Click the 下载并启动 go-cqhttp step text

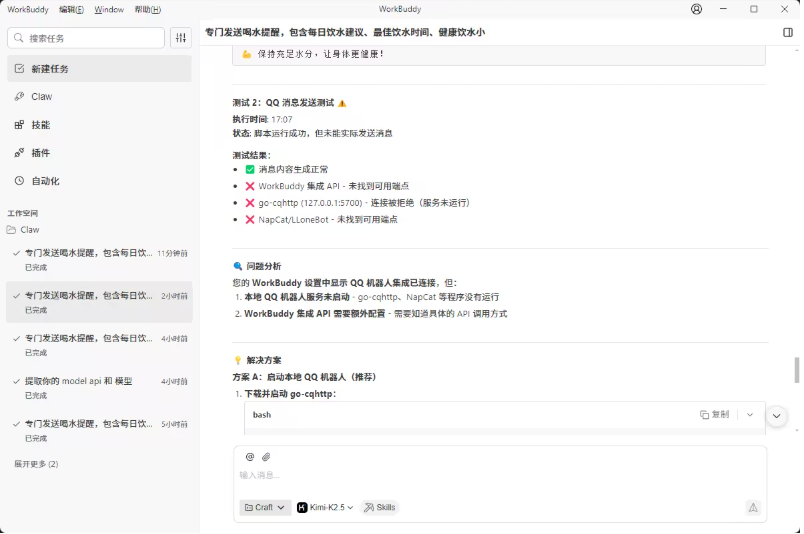(290, 394)
